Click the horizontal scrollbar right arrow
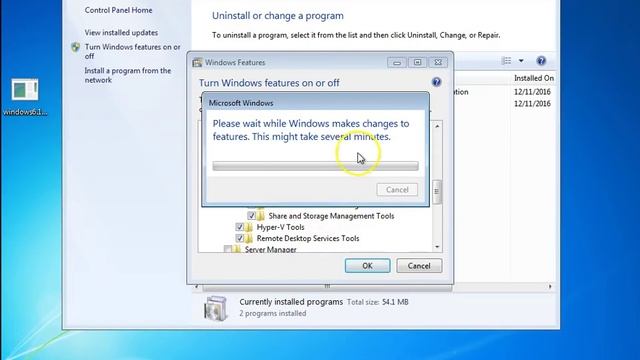 click(x=550, y=287)
